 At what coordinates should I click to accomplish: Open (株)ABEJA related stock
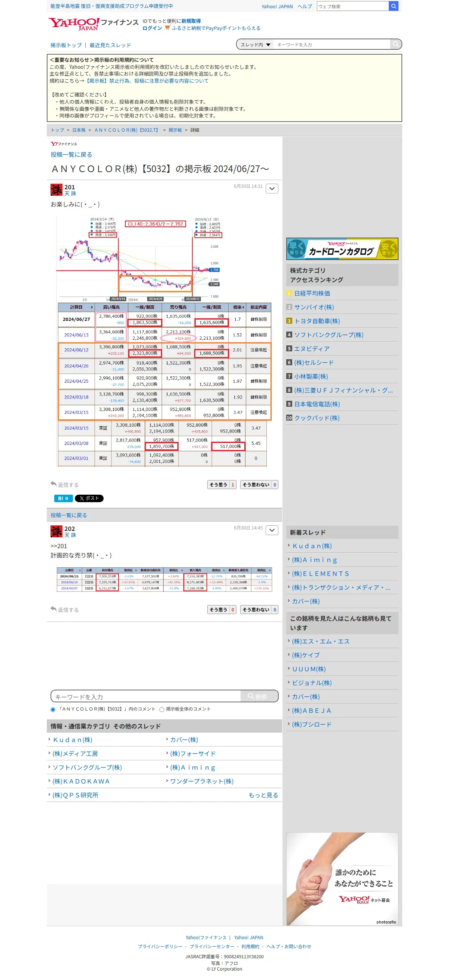click(x=312, y=711)
